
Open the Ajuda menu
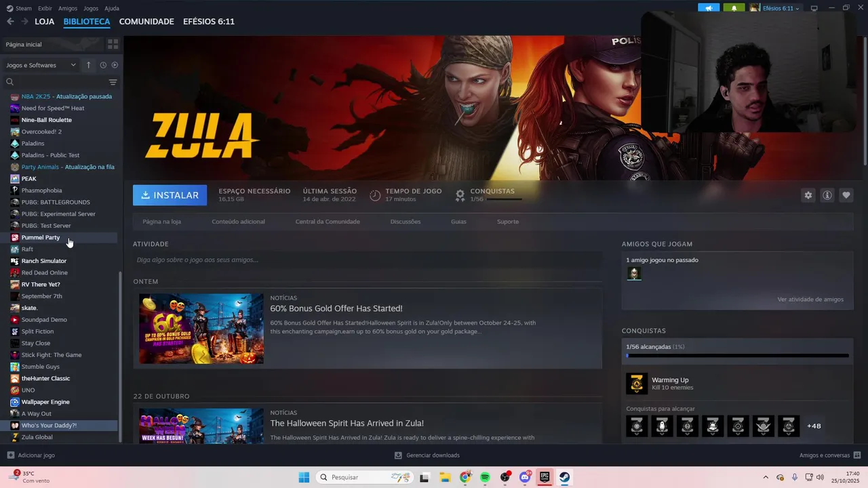(112, 8)
